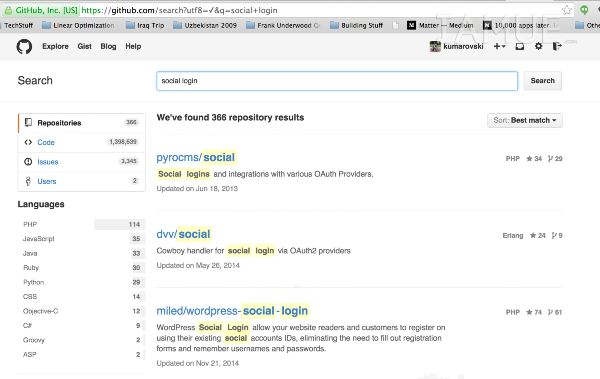Click the sign out icon

click(557, 46)
